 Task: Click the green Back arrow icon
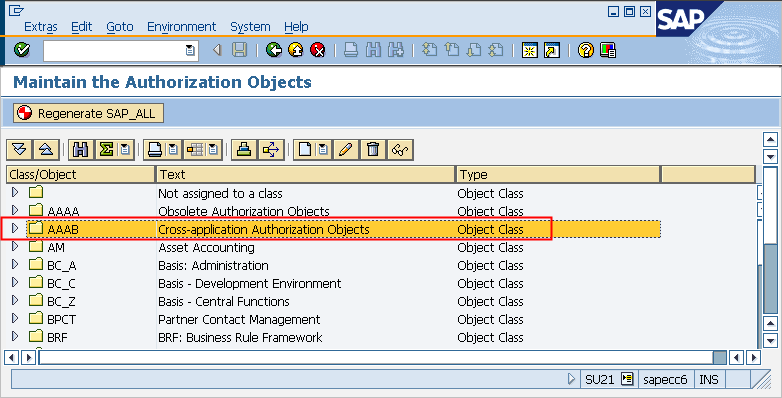click(x=274, y=50)
